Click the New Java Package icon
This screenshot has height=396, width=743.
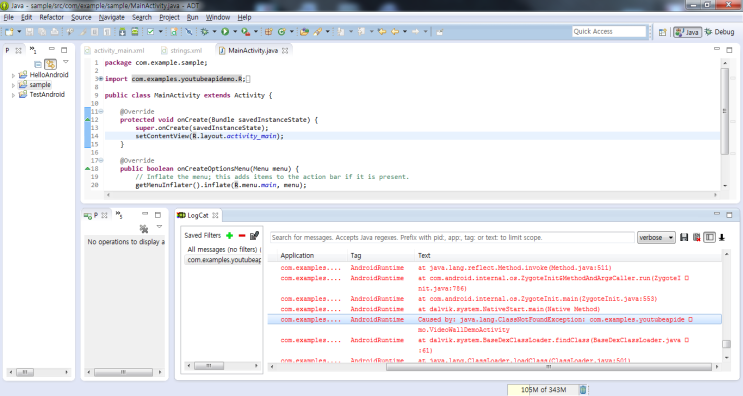tap(269, 32)
